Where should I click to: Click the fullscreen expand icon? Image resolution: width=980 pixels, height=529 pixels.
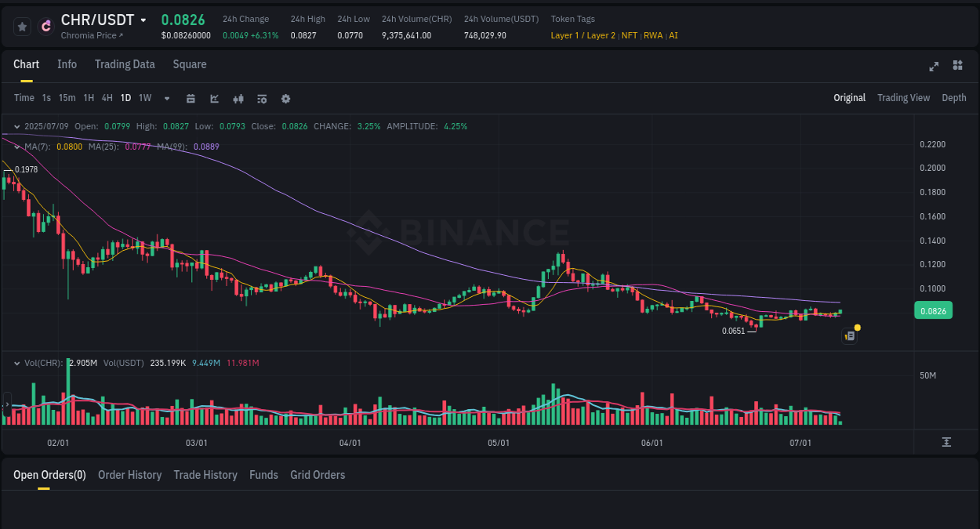pyautogui.click(x=933, y=67)
